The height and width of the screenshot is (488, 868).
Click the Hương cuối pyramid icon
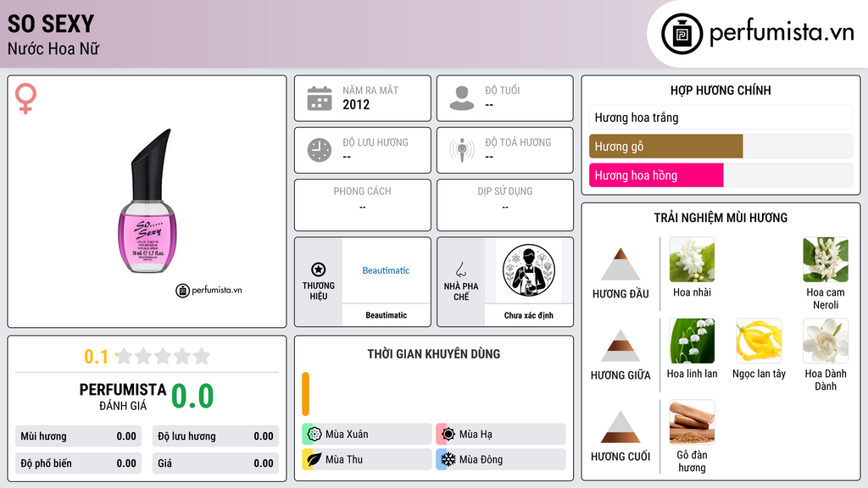620,427
